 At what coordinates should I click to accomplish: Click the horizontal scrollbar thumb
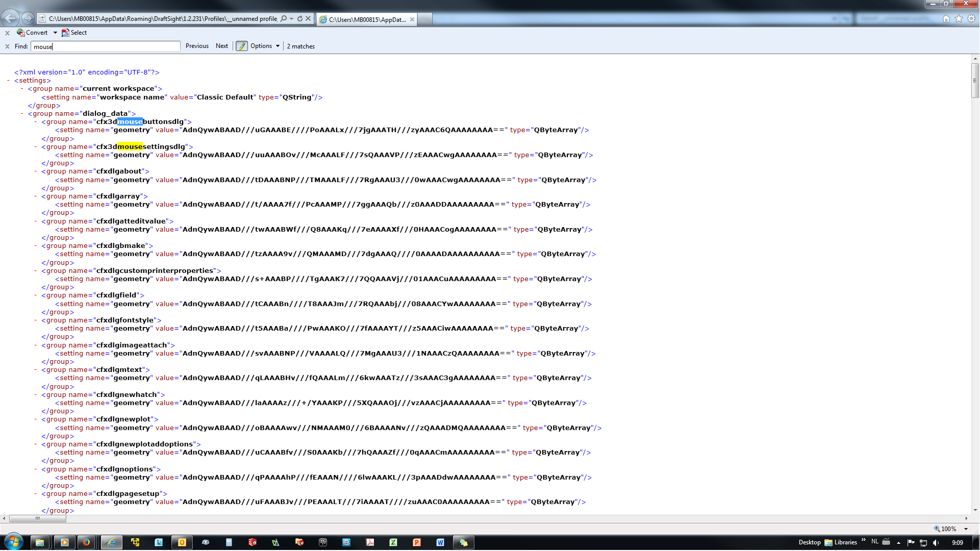[x=37, y=518]
